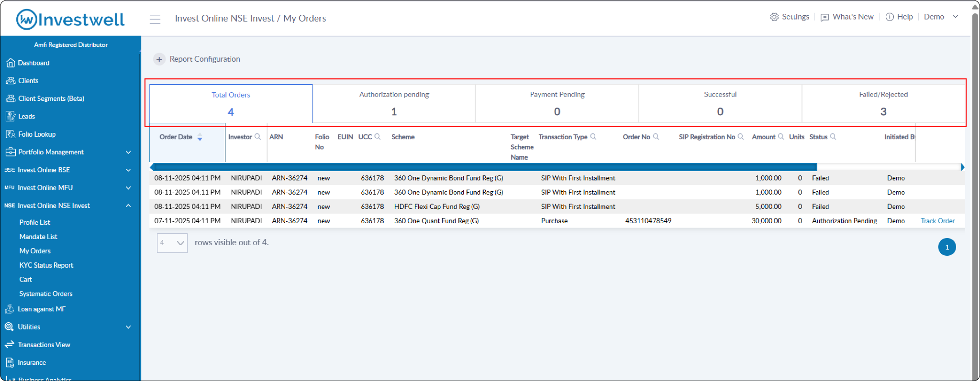Toggle the hamburger sidebar menu icon
Image resolution: width=980 pixels, height=381 pixels.
(155, 19)
